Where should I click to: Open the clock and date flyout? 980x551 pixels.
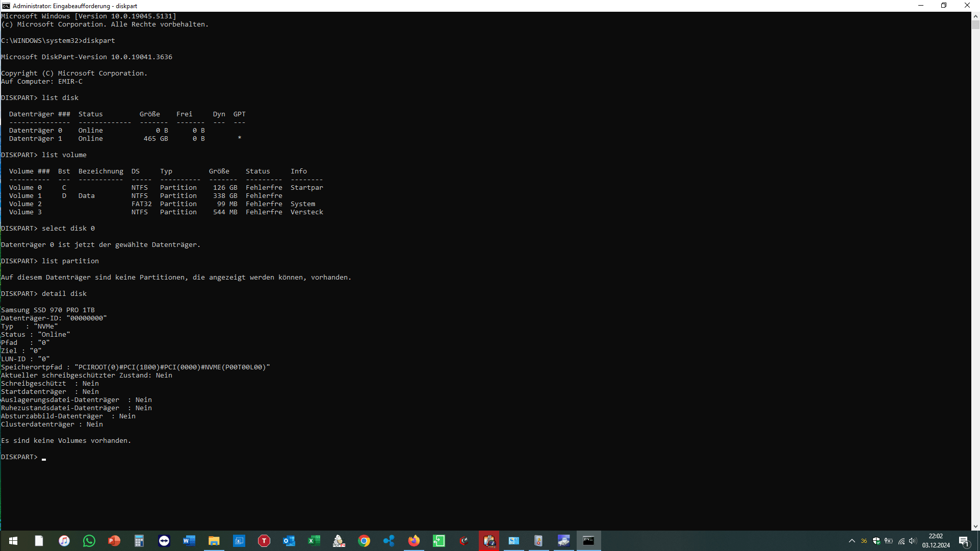(x=936, y=541)
